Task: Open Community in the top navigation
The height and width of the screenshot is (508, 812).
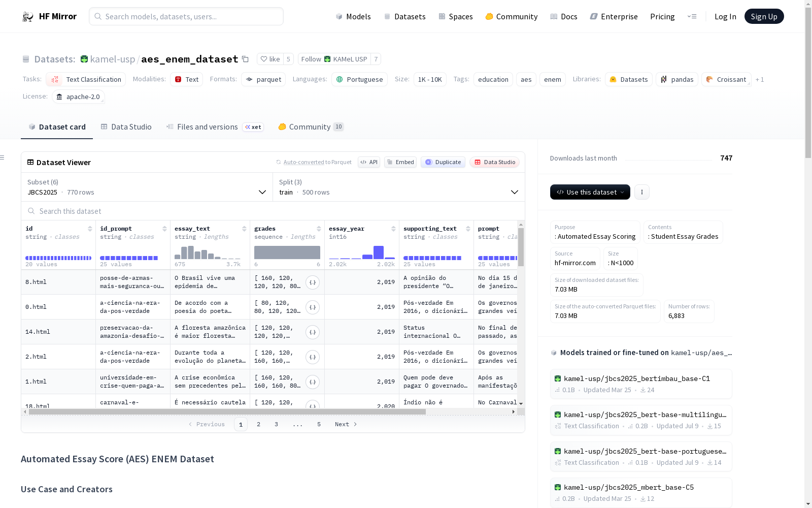Action: (x=512, y=16)
